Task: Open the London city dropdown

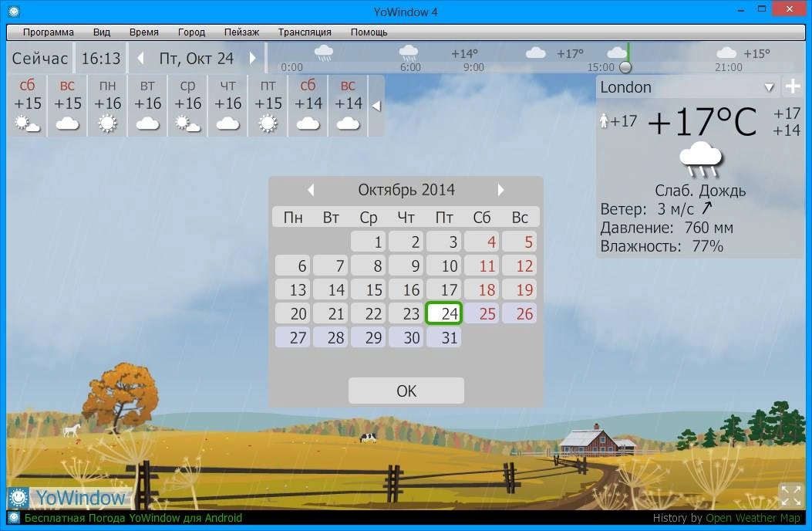Action: [769, 88]
